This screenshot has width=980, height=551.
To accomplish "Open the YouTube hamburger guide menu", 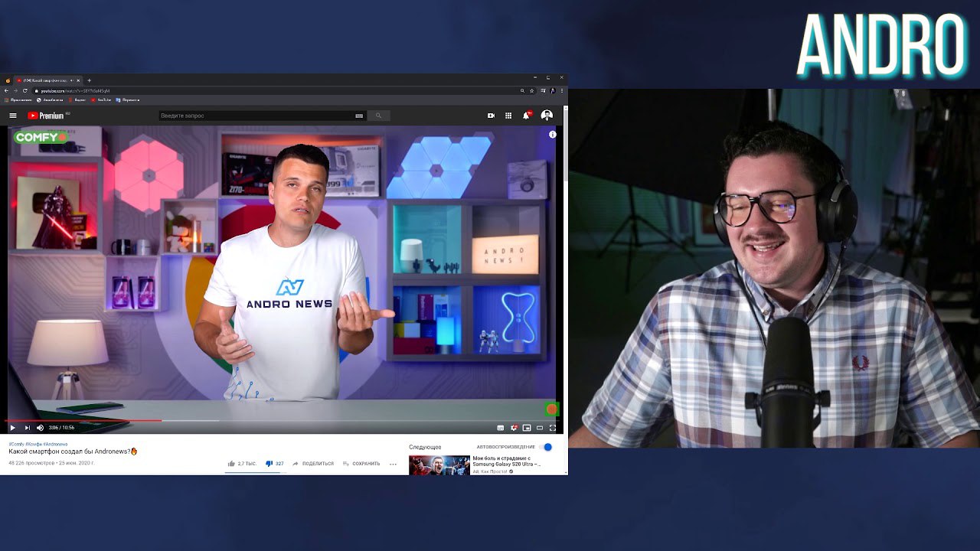I will 13,116.
